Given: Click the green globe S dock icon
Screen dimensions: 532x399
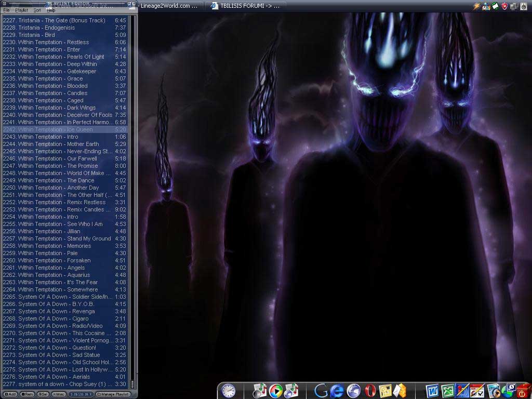Looking at the screenshot, I should [x=509, y=391].
